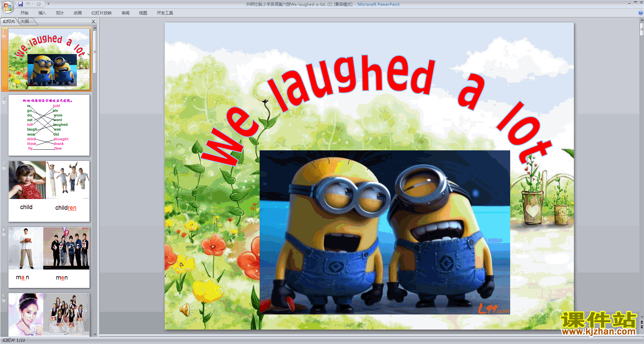Screen dimensions: 644x344
Task: Click the Previous Slide double-arrow button
Action: pos(642,322)
